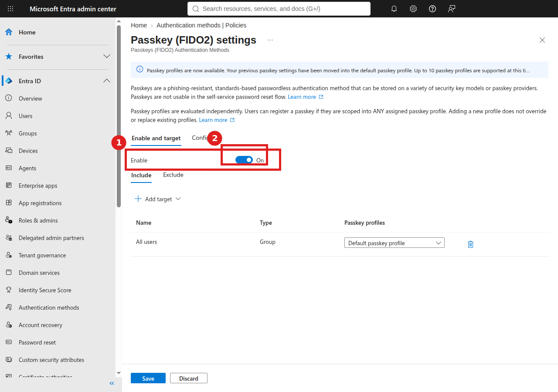The image size is (558, 392).
Task: Click the Account recovery icon
Action: tap(9, 325)
